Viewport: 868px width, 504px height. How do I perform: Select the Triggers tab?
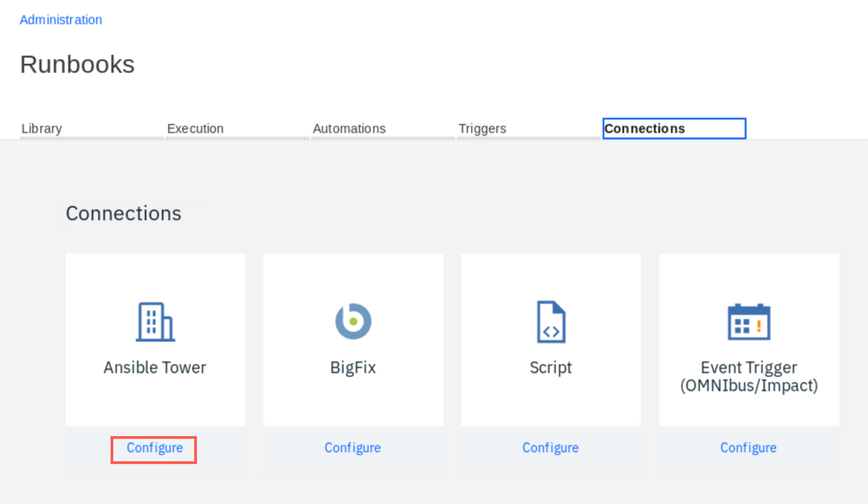click(x=528, y=128)
